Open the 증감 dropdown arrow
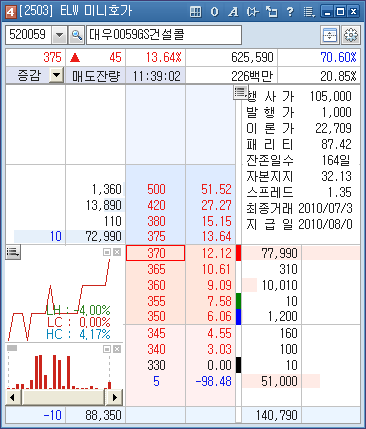 tap(56, 75)
